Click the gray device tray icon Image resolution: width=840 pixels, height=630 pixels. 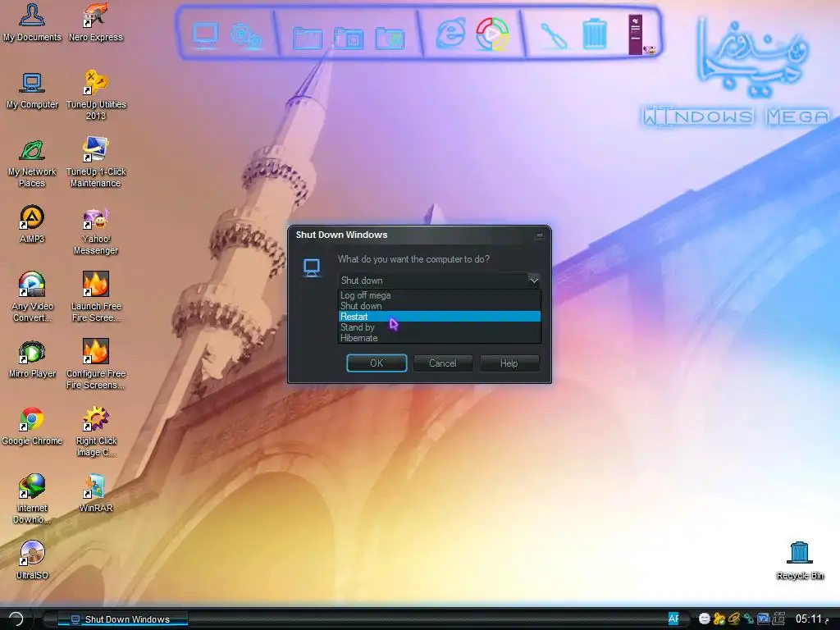[x=778, y=619]
